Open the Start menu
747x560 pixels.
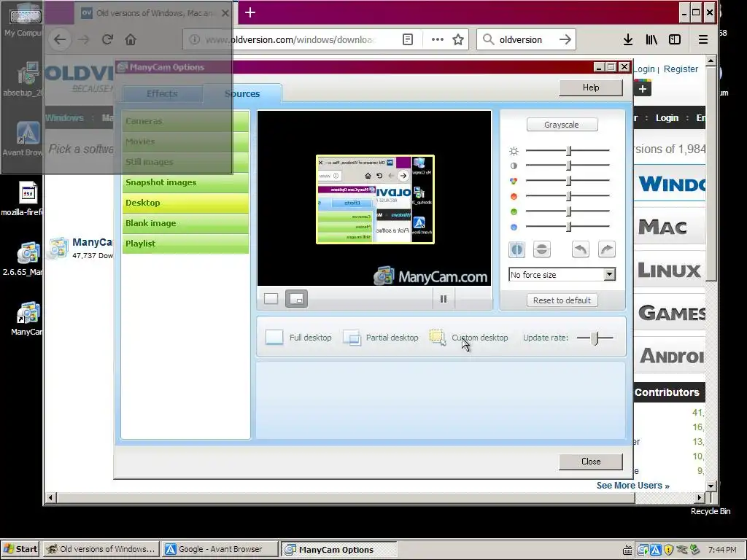point(20,549)
